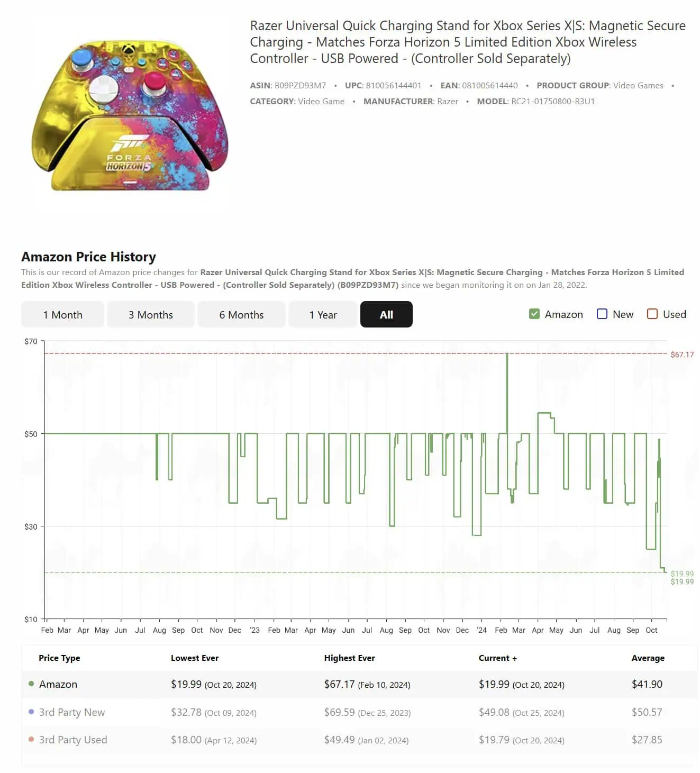This screenshot has width=700, height=773.
Task: Enable the New price checkbox
Action: [602, 314]
